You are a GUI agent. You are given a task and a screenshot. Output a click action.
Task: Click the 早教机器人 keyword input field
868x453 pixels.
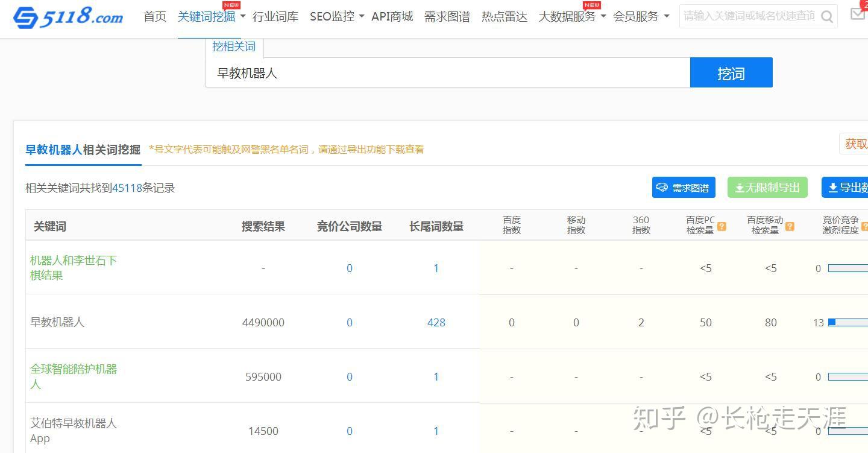click(x=448, y=73)
